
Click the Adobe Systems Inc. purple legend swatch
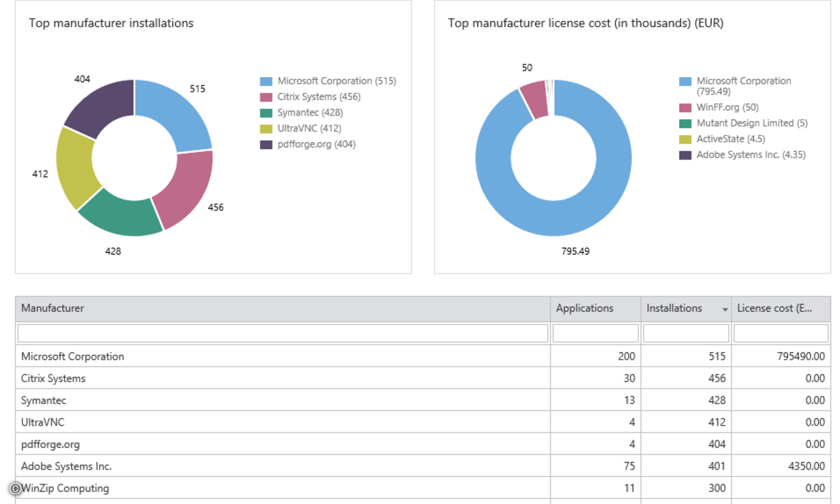coord(685,155)
